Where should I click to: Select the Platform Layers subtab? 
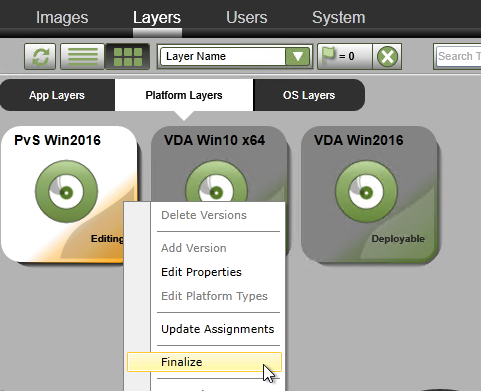(184, 95)
